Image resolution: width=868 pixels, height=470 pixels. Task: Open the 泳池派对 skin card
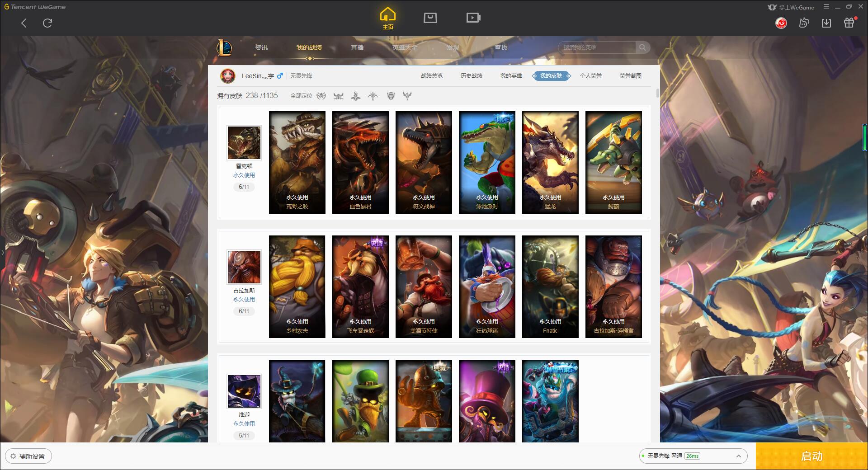click(487, 162)
